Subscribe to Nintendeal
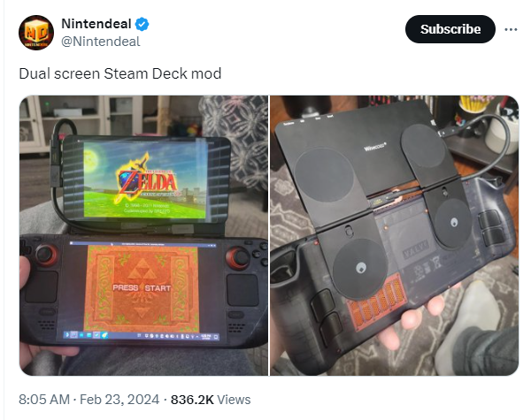This screenshot has height=420, width=531. click(x=450, y=29)
